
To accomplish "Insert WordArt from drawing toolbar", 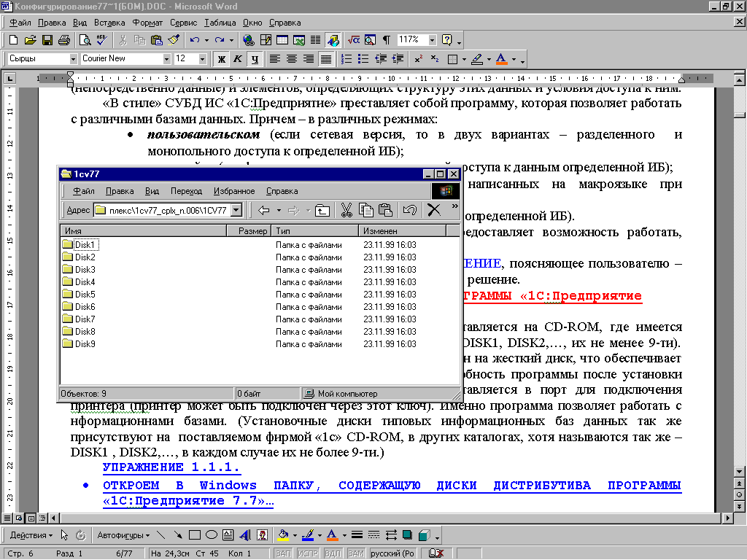I will click(245, 535).
